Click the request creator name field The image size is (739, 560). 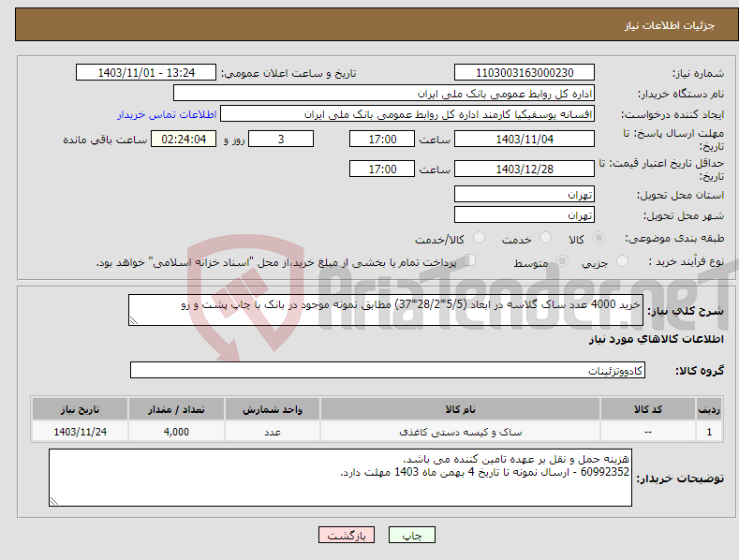407,114
